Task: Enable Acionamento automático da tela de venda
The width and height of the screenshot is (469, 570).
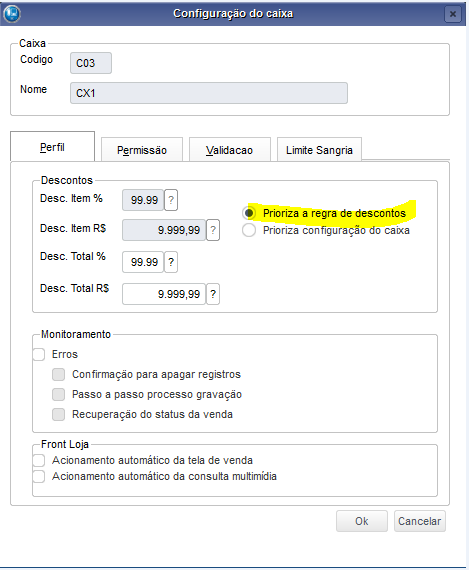Action: (39, 460)
